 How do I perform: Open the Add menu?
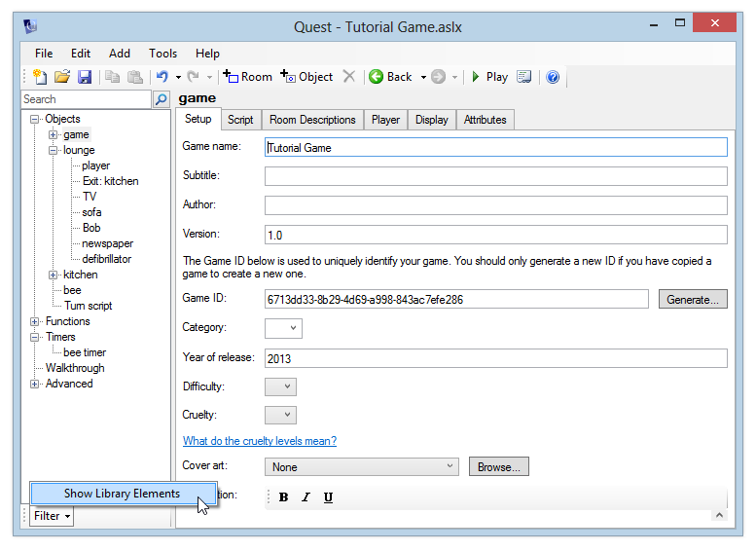(x=120, y=54)
